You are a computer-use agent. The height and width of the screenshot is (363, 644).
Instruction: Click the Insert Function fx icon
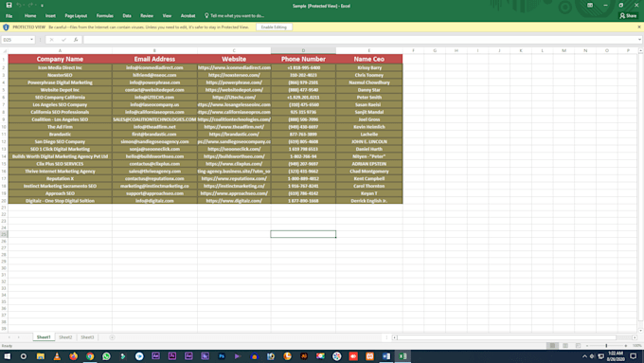click(76, 40)
